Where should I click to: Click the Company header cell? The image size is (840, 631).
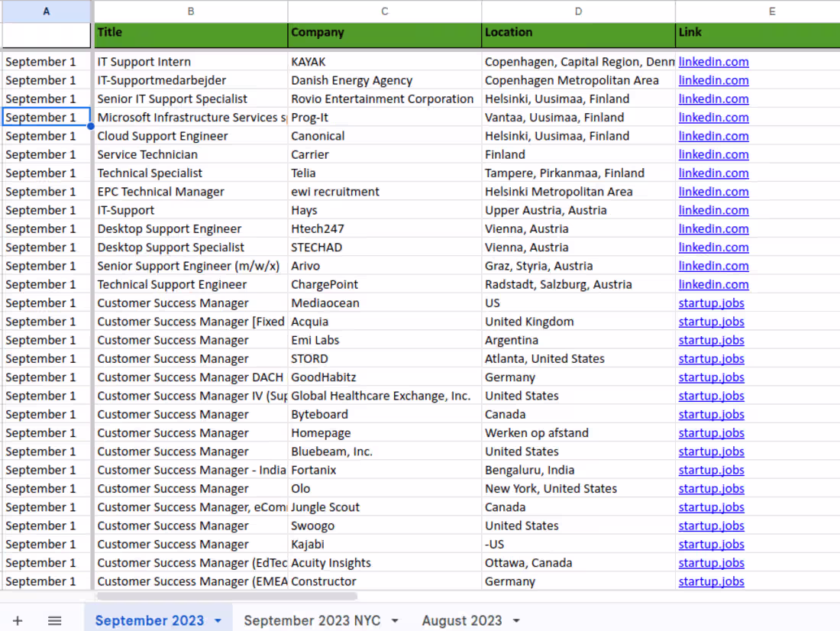point(385,35)
